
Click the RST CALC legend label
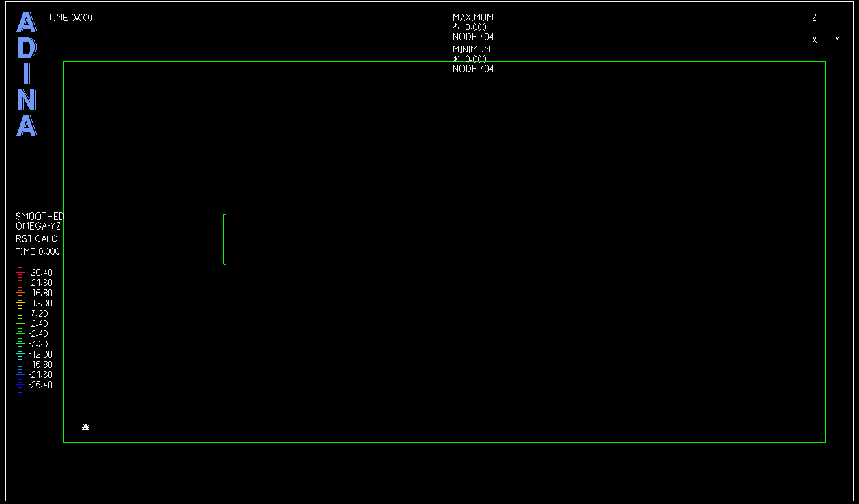(37, 239)
